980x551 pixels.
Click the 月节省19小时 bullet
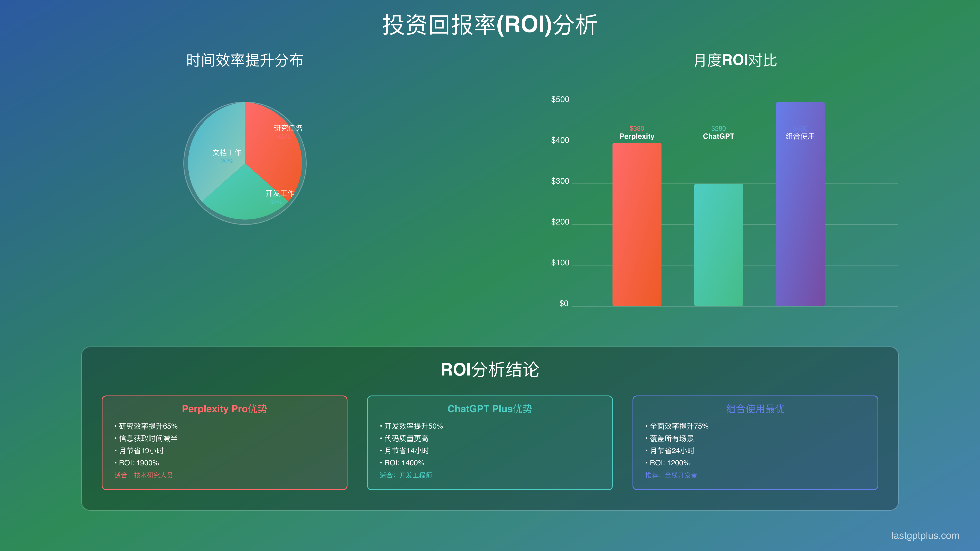click(x=139, y=451)
